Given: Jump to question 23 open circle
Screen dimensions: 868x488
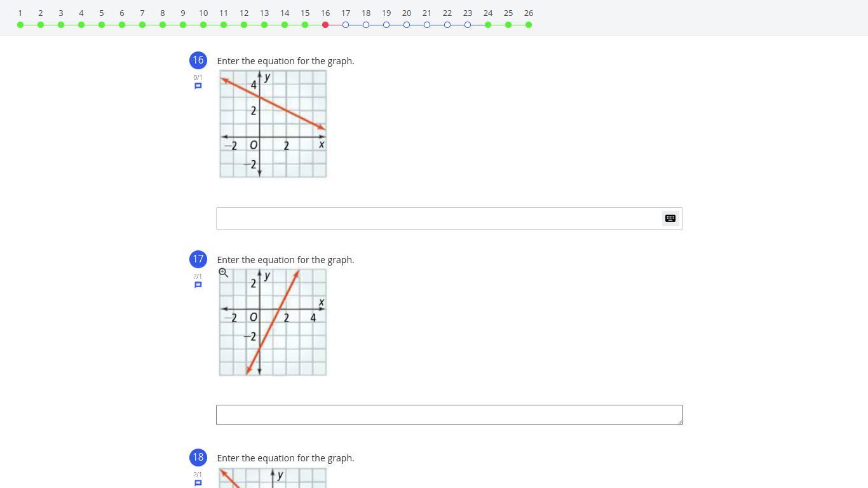Looking at the screenshot, I should [x=468, y=25].
